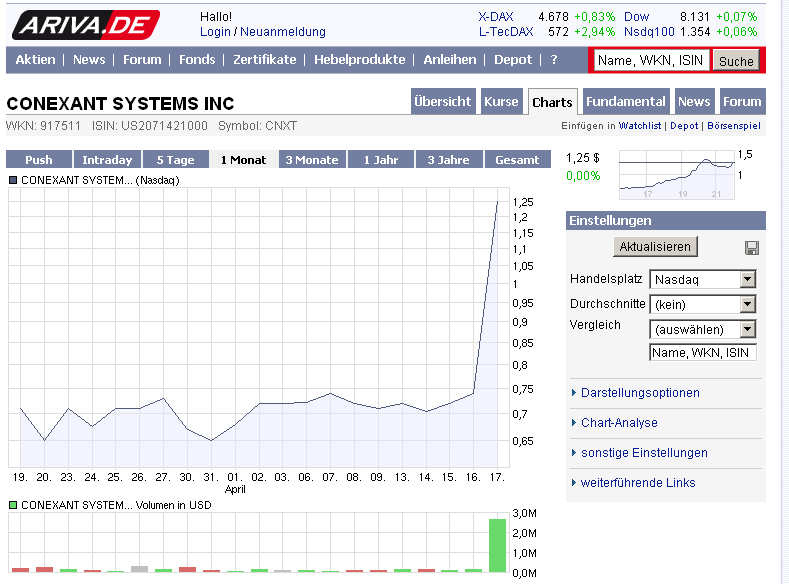Select the 3 Monate time range tab
The width and height of the screenshot is (789, 584).
(x=313, y=160)
